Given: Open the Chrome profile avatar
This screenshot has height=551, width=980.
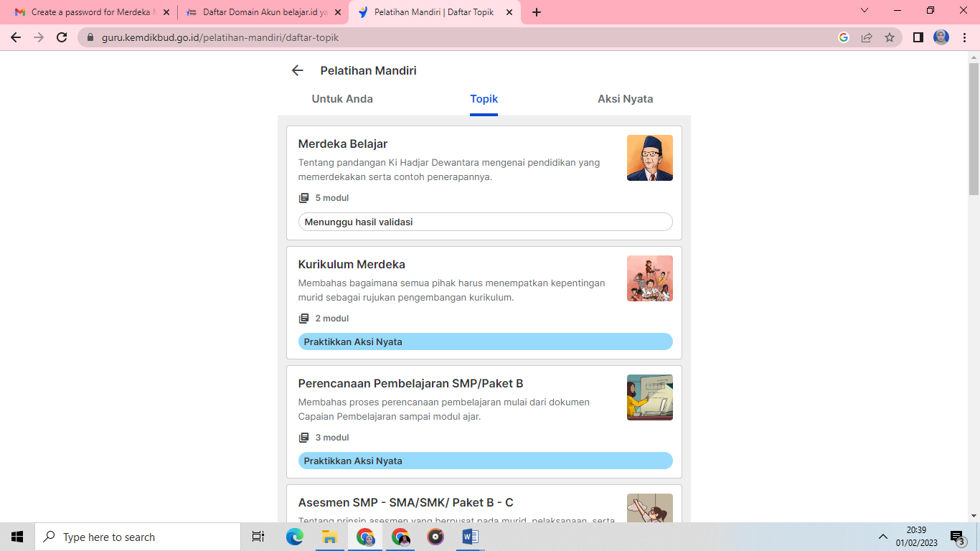Looking at the screenshot, I should click(x=941, y=37).
